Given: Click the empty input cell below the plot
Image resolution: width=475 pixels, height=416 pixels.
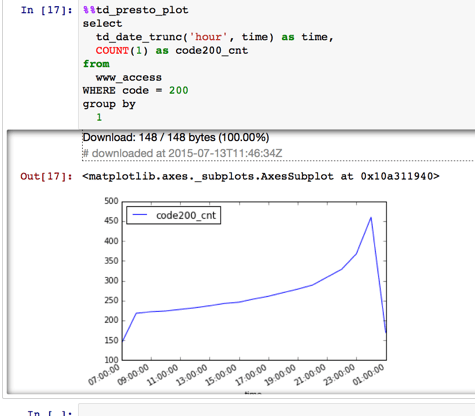Looking at the screenshot, I should (277, 411).
